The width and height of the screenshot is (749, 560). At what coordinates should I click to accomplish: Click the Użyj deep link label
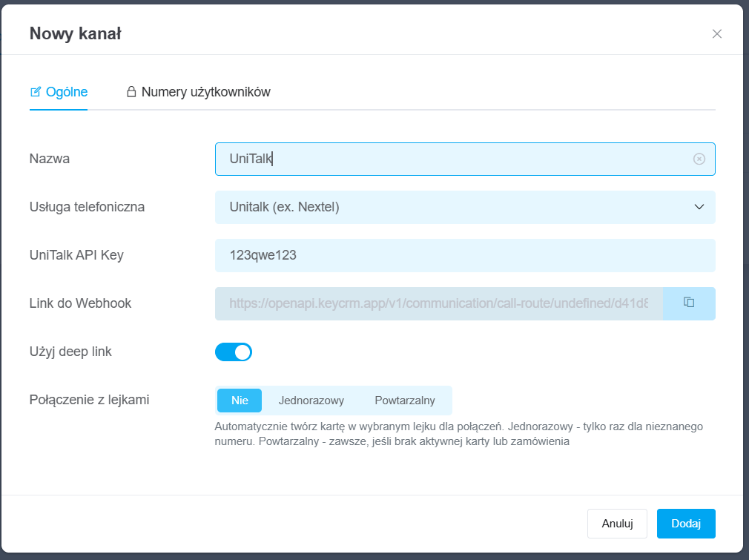click(70, 352)
